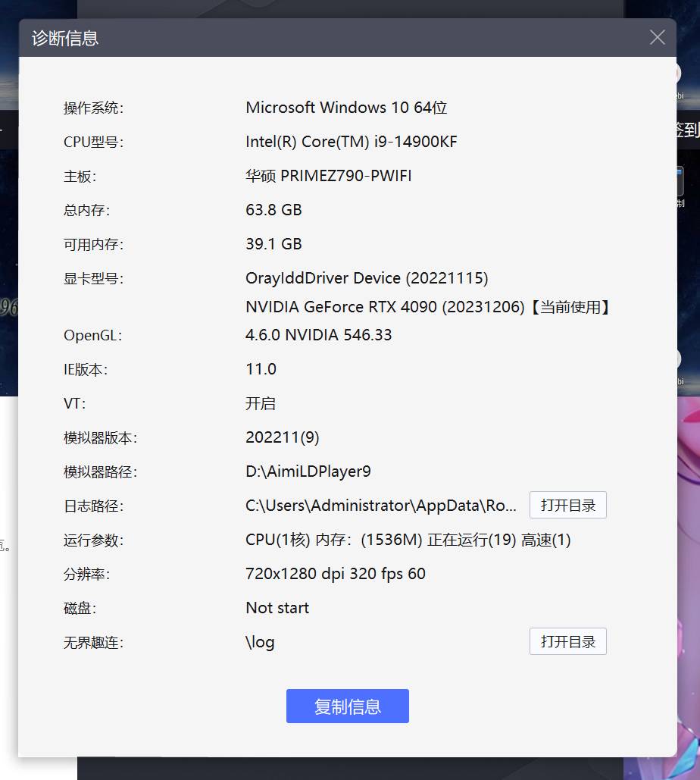Click the 39.1 GB available memory value
Viewport: 700px width, 780px height.
[273, 244]
